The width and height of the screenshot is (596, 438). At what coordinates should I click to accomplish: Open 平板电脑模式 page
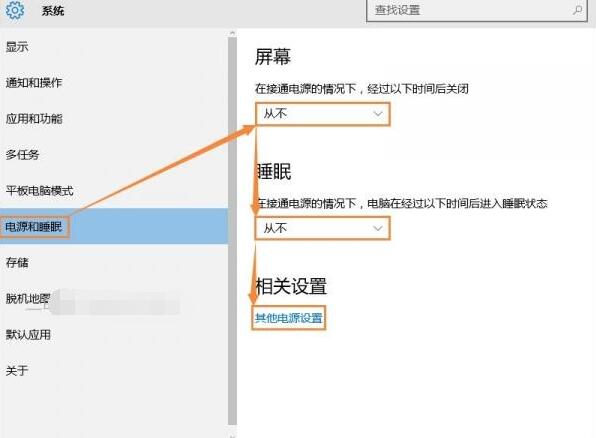[40, 190]
